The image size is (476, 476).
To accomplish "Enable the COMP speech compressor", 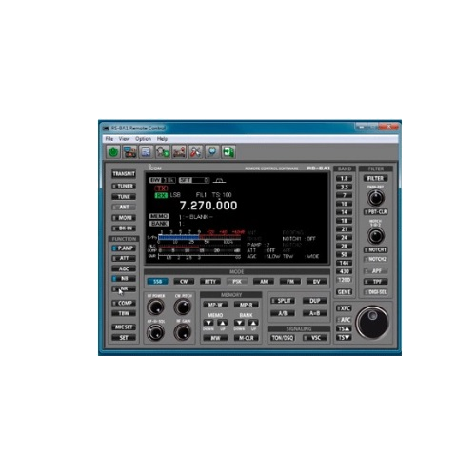I will click(124, 303).
